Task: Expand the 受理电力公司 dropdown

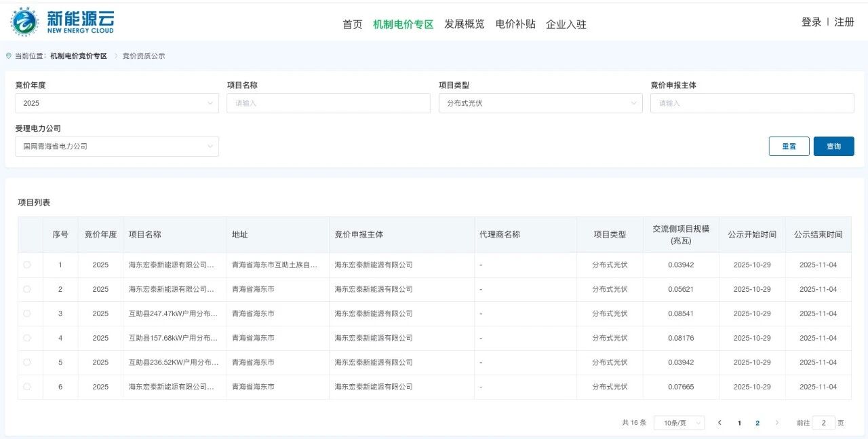Action: click(117, 147)
